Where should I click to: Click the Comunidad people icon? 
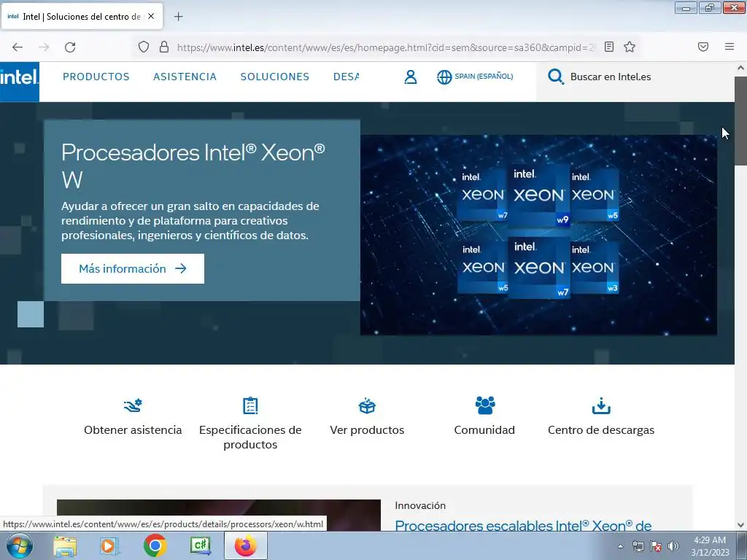(x=485, y=405)
